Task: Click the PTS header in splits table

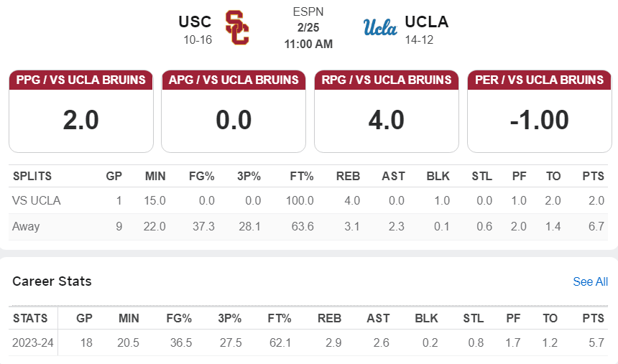Action: tap(593, 176)
